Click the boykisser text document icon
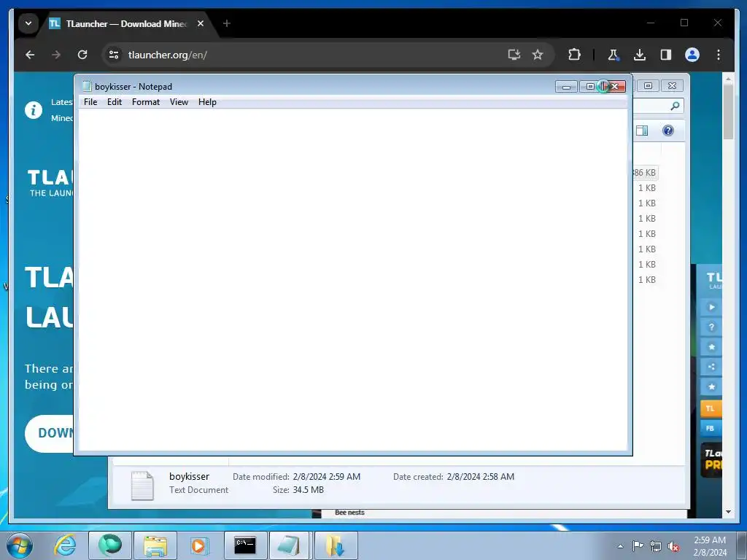The width and height of the screenshot is (747, 560). [x=142, y=485]
